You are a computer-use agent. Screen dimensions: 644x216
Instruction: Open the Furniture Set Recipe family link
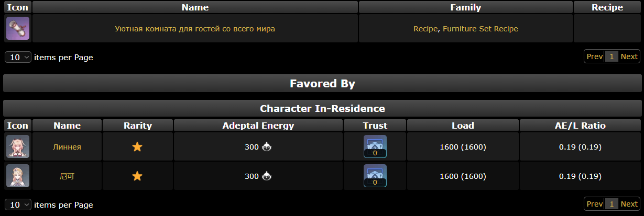(481, 29)
